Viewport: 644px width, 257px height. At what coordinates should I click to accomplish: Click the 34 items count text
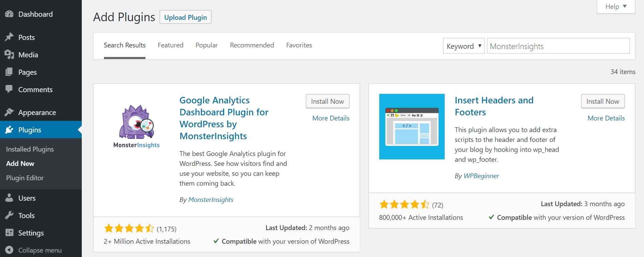(x=623, y=72)
